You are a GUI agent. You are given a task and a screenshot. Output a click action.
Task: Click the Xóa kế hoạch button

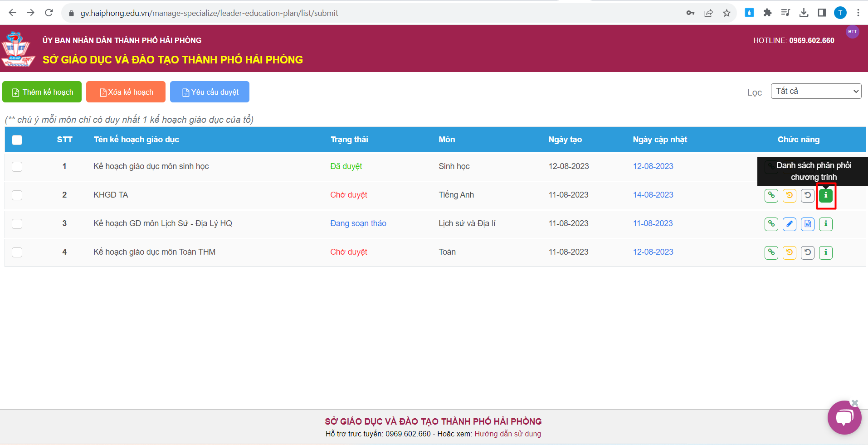coord(126,92)
